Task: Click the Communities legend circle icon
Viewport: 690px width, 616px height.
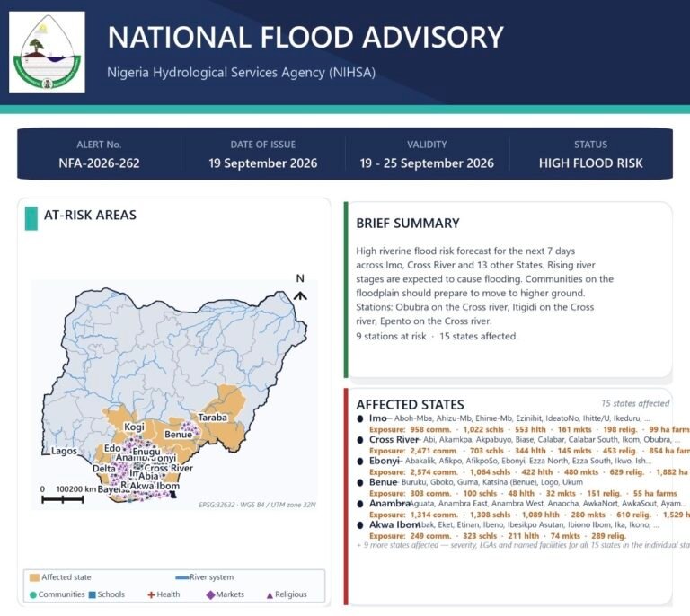Action: (32, 594)
